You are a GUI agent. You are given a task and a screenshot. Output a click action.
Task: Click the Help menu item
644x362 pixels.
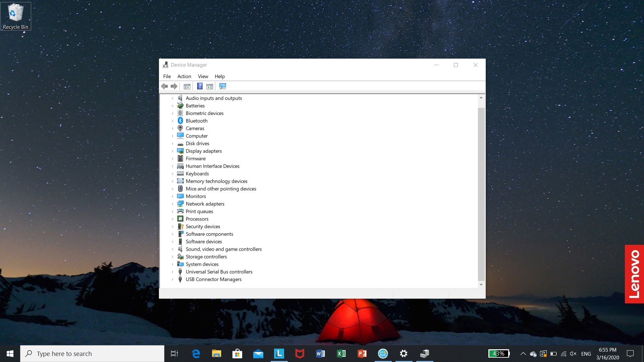coord(219,76)
